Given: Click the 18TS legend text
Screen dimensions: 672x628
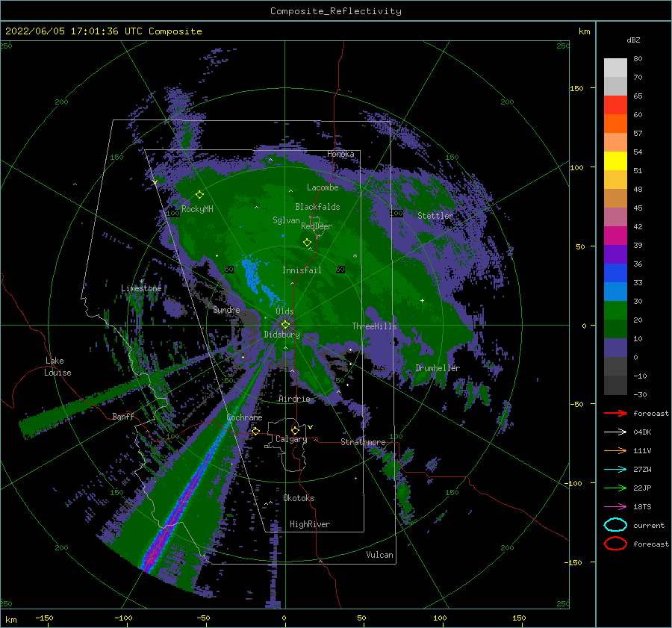Looking at the screenshot, I should click(x=642, y=506).
